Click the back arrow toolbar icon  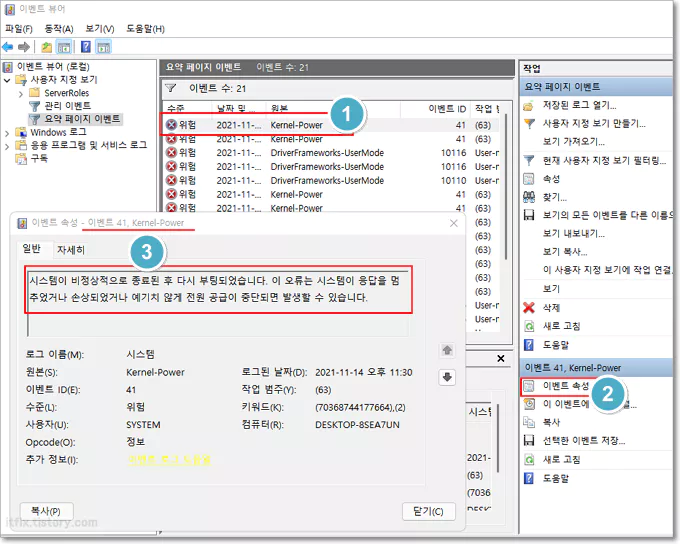[8, 47]
